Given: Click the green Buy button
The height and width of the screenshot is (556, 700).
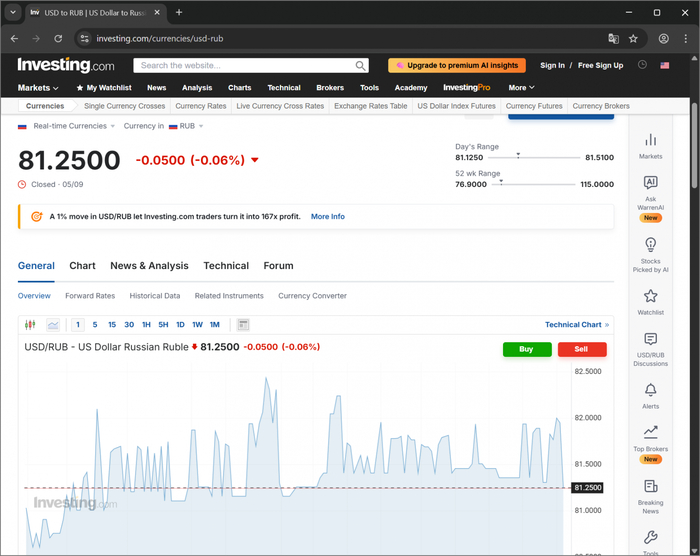Looking at the screenshot, I should click(527, 349).
